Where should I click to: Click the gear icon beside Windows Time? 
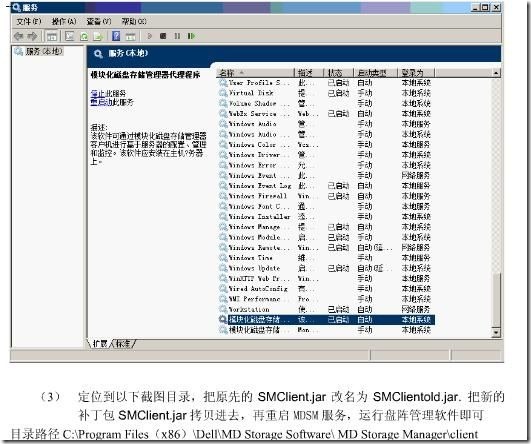pyautogui.click(x=223, y=258)
